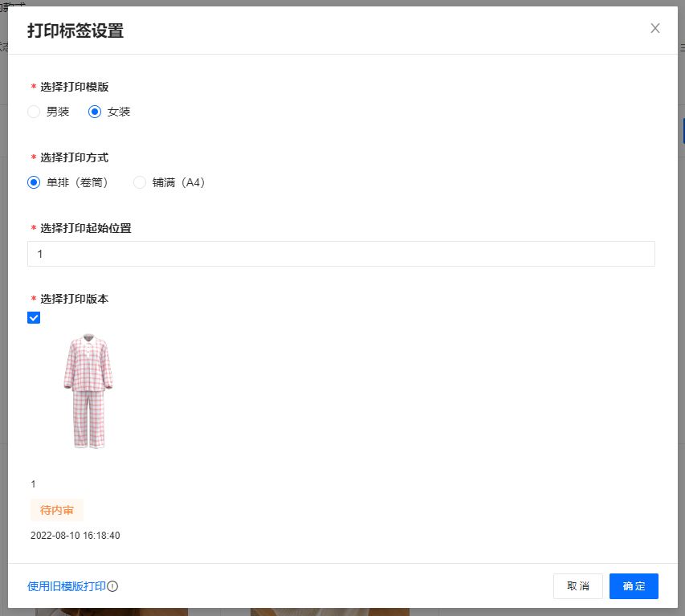
Task: Click the print start position input field
Action: (340, 254)
